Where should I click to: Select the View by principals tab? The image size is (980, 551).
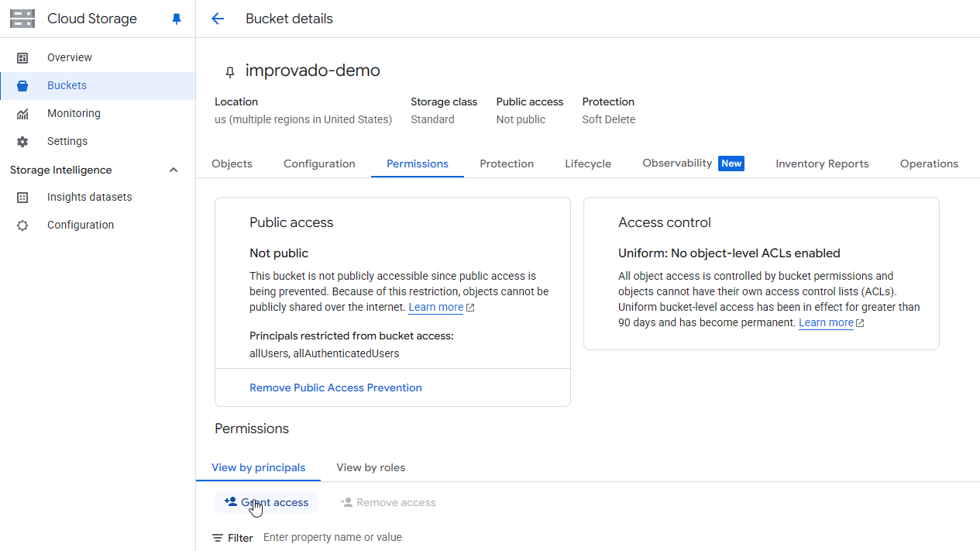click(259, 467)
